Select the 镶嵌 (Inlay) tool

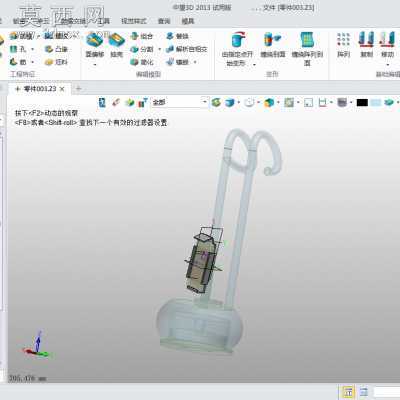[x=177, y=62]
